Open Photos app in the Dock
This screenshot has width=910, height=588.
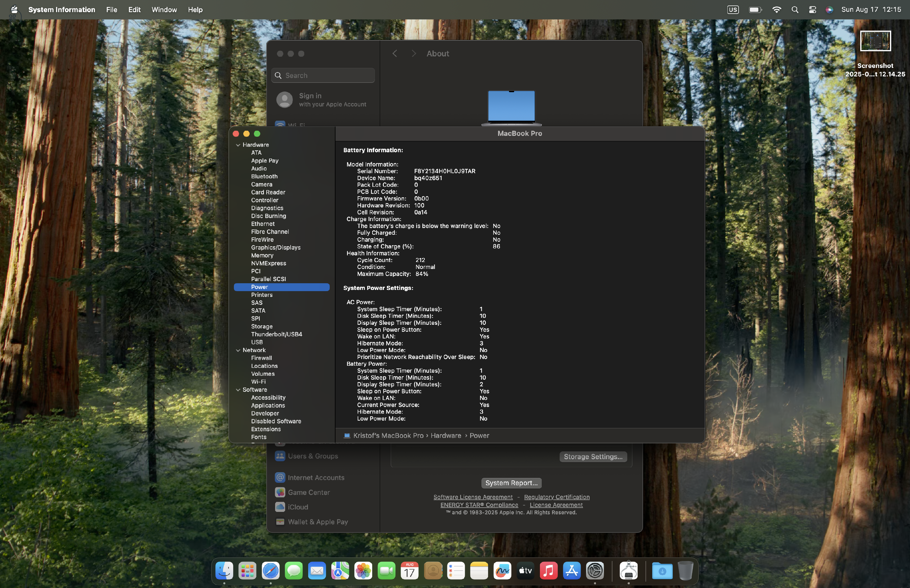tap(363, 571)
